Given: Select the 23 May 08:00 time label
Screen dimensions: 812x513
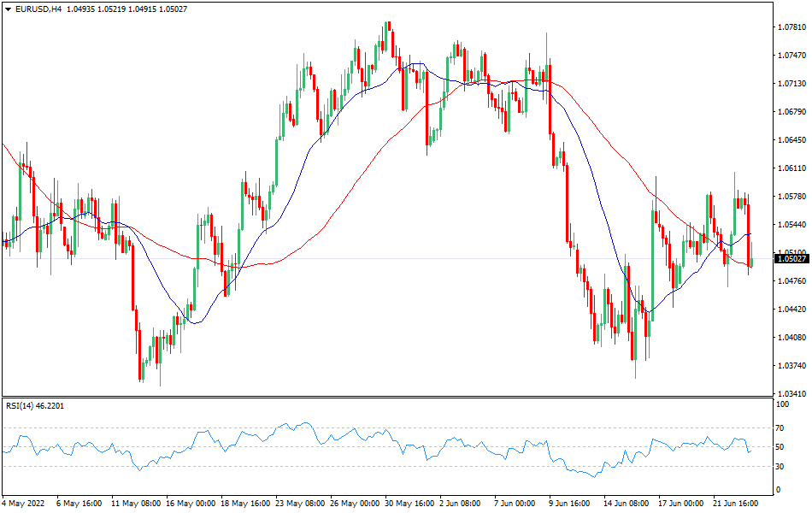Looking at the screenshot, I should point(299,503).
